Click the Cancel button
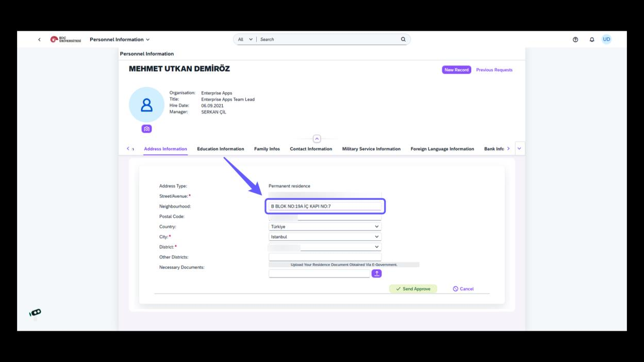Viewport: 644px width, 362px height. click(x=463, y=289)
